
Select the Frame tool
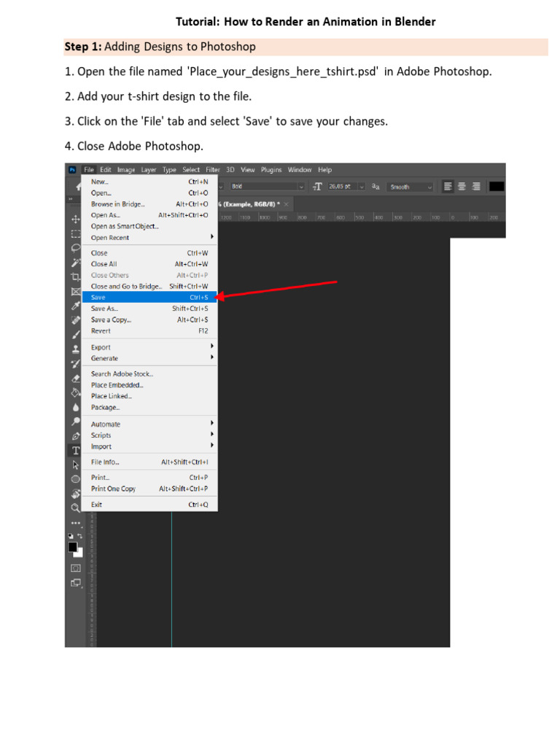click(x=75, y=291)
